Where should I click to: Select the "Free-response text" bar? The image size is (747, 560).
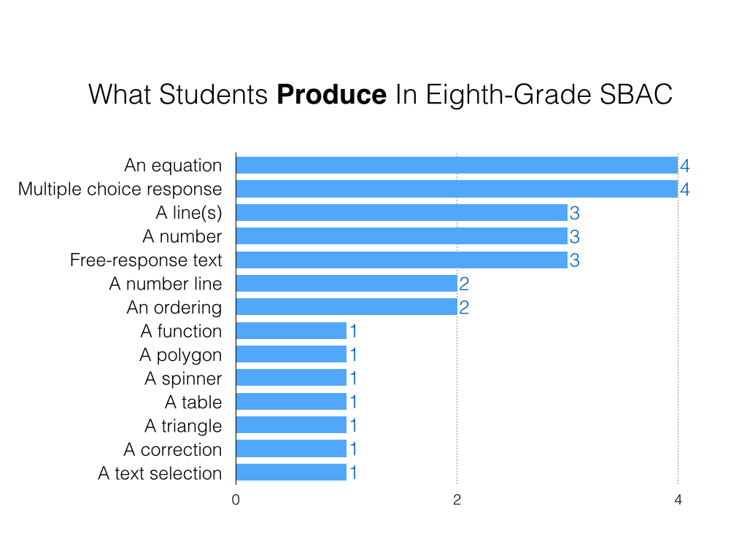pos(401,260)
